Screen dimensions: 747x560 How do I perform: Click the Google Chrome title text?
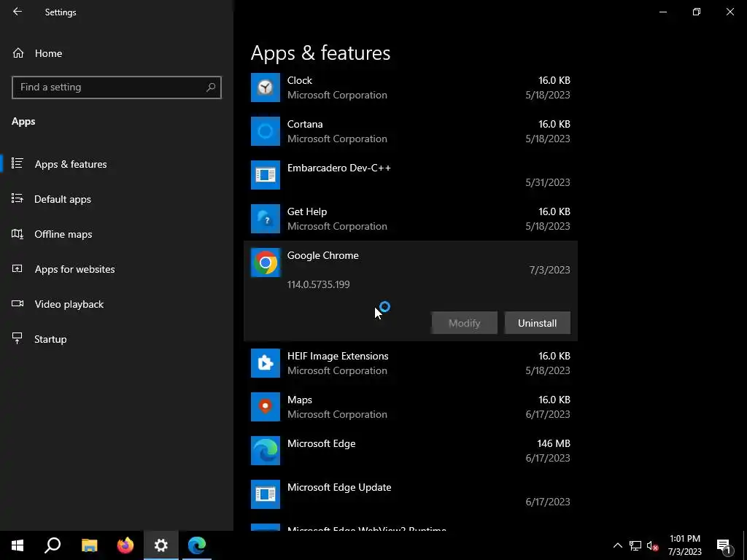323,256
